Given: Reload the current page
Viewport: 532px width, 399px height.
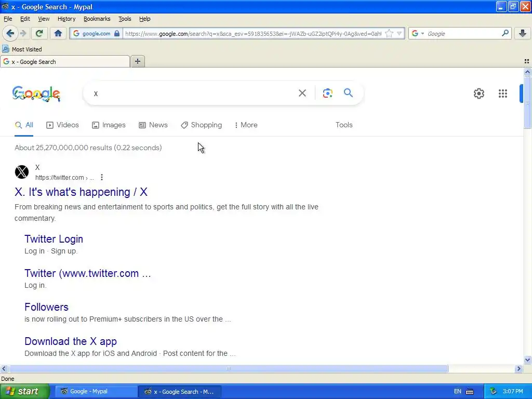Looking at the screenshot, I should point(39,33).
